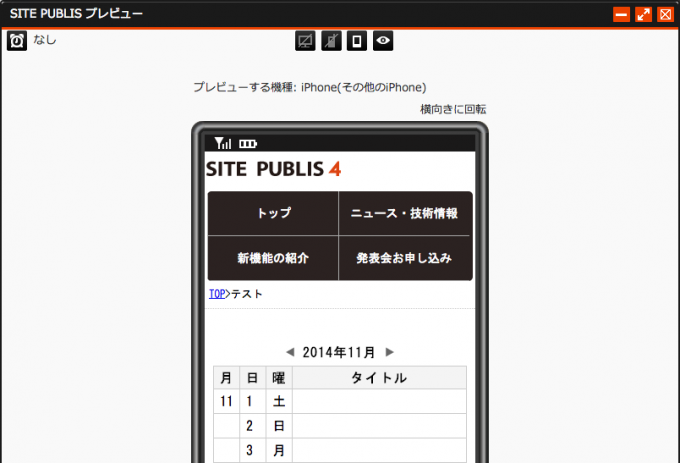680x463 pixels.
Task: Click the テスト breadcrumb text
Action: tap(247, 294)
